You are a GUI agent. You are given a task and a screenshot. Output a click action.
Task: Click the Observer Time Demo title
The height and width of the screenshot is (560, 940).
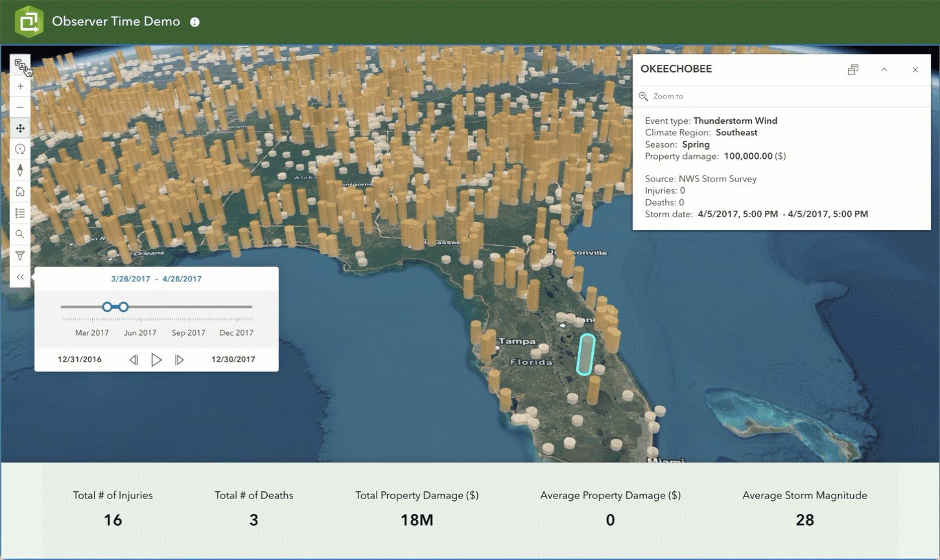pos(116,21)
